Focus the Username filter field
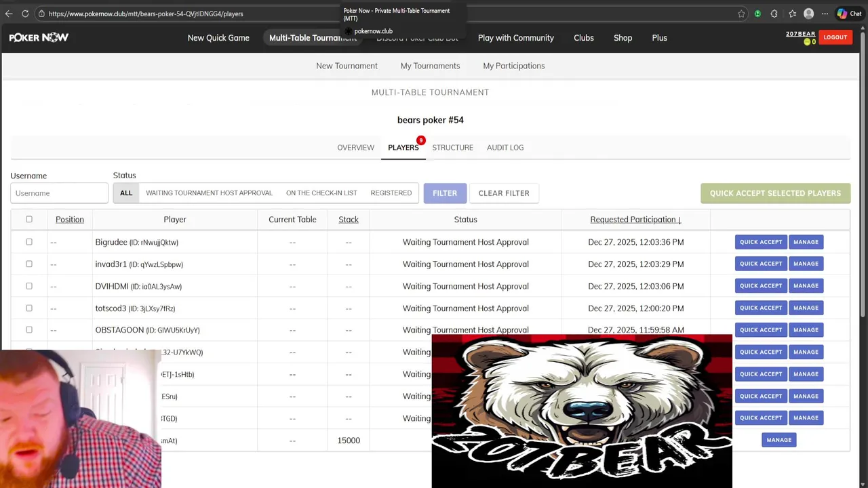Screen dimensions: 868x488 pyautogui.click(x=59, y=193)
